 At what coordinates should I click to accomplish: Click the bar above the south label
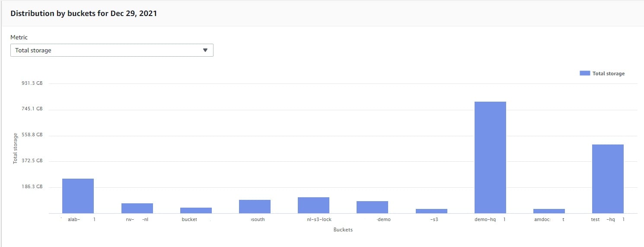point(255,206)
